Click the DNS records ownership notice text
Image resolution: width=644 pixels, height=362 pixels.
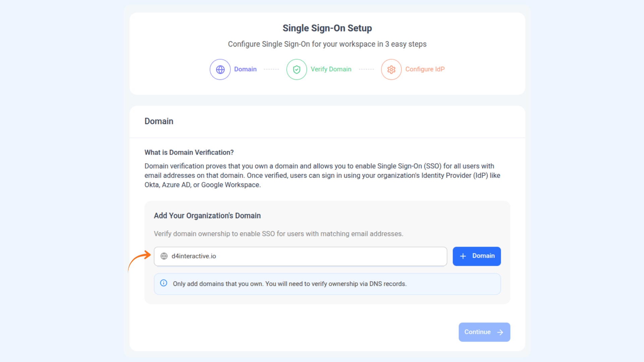tap(289, 284)
